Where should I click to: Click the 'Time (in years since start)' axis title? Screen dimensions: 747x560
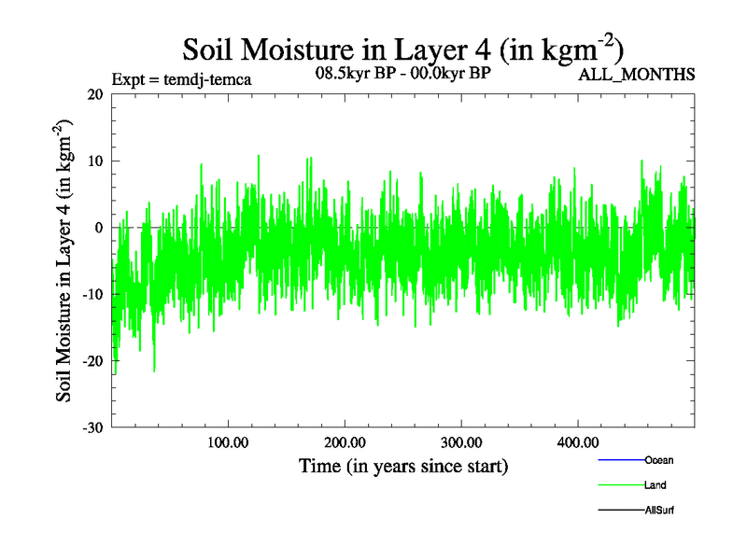click(x=403, y=466)
